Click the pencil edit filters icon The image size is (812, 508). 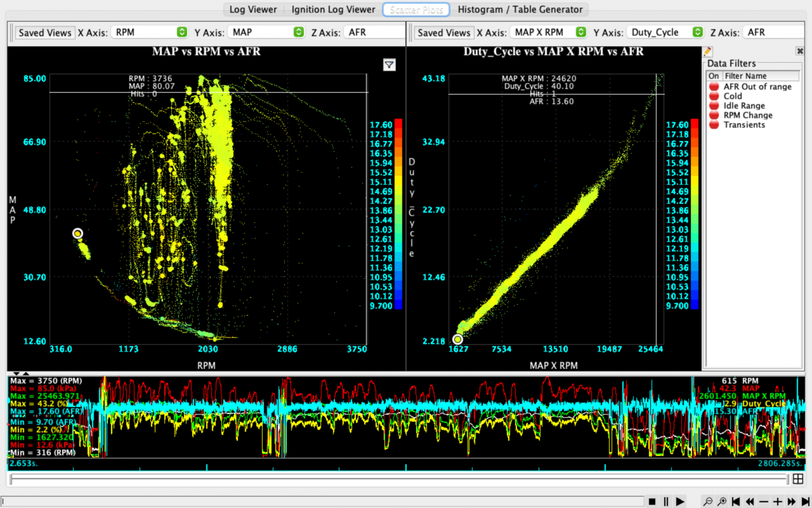click(x=708, y=51)
